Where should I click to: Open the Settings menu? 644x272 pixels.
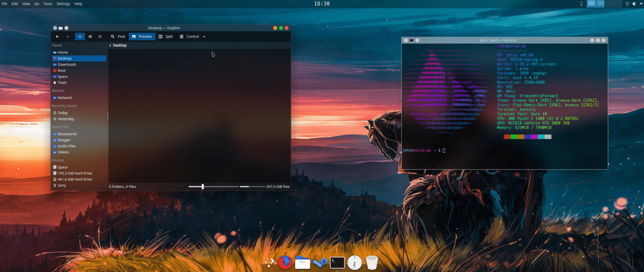[x=63, y=4]
